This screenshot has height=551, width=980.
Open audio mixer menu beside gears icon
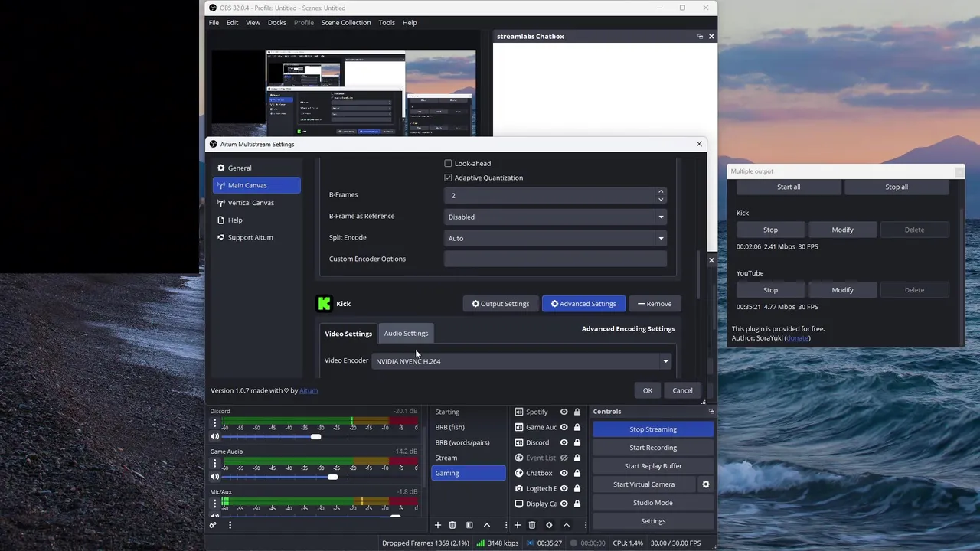(230, 525)
